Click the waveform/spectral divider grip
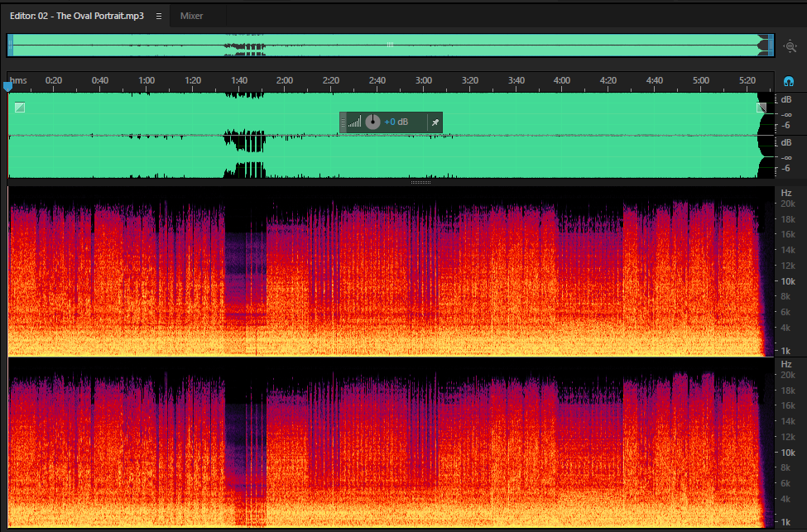 [x=420, y=182]
